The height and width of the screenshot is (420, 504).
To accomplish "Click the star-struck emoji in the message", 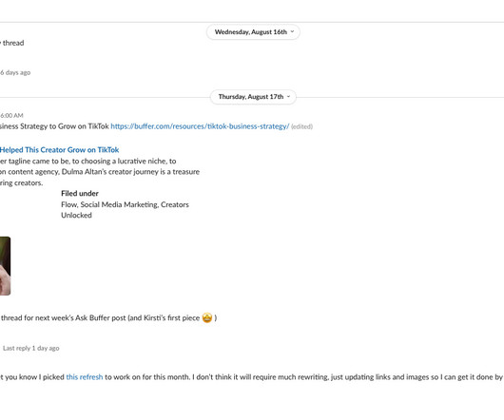I will [x=207, y=318].
